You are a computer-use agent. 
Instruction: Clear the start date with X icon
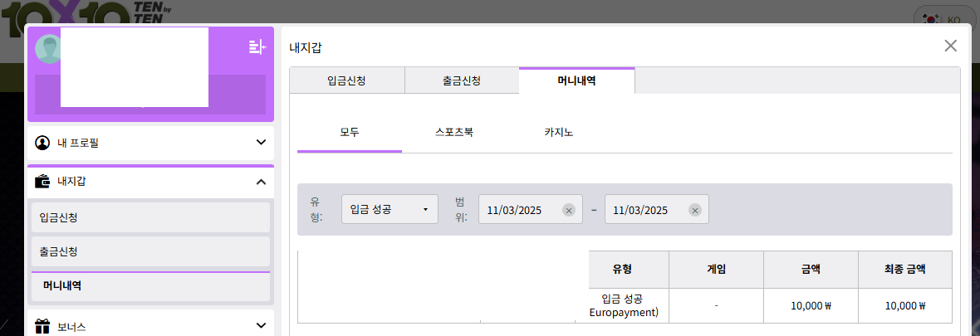pyautogui.click(x=569, y=210)
